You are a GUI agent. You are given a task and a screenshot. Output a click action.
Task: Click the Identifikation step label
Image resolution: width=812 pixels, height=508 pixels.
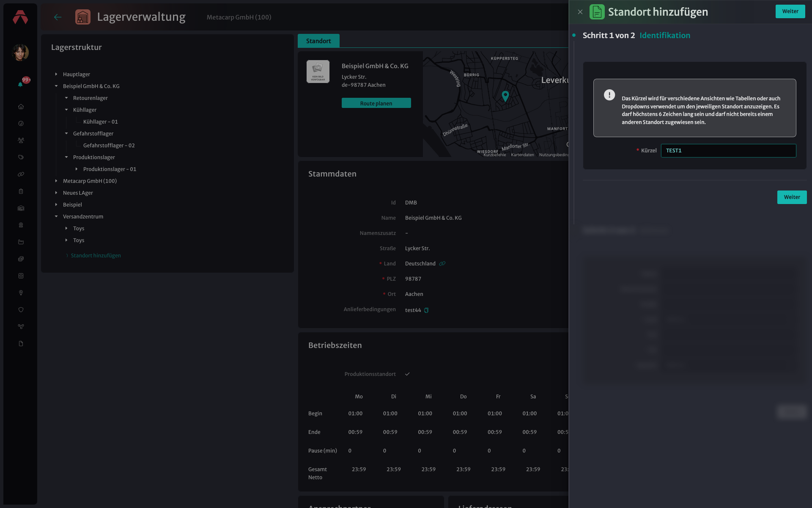pyautogui.click(x=665, y=36)
